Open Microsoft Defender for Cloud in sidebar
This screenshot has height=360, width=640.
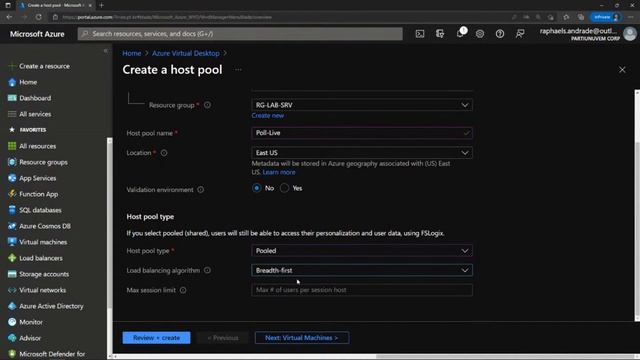pyautogui.click(x=52, y=354)
